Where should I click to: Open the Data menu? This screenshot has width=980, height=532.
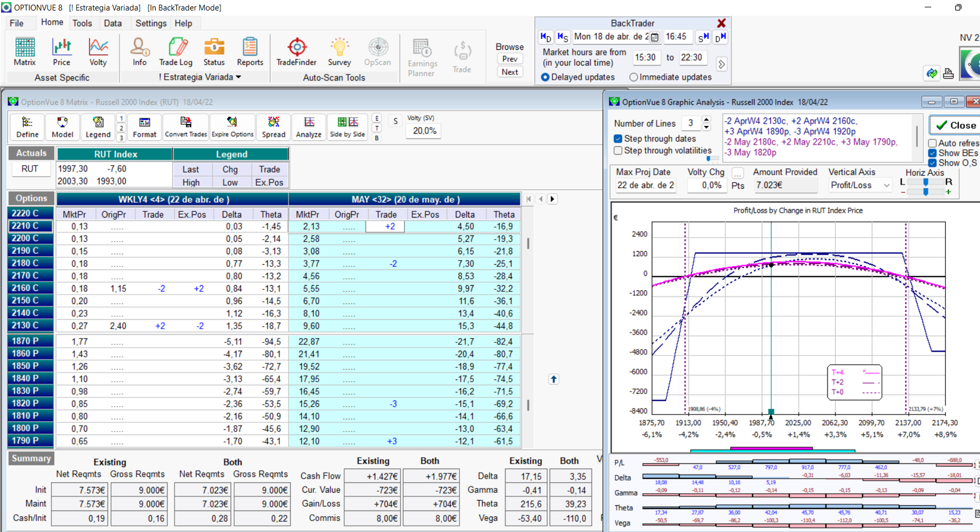[113, 23]
